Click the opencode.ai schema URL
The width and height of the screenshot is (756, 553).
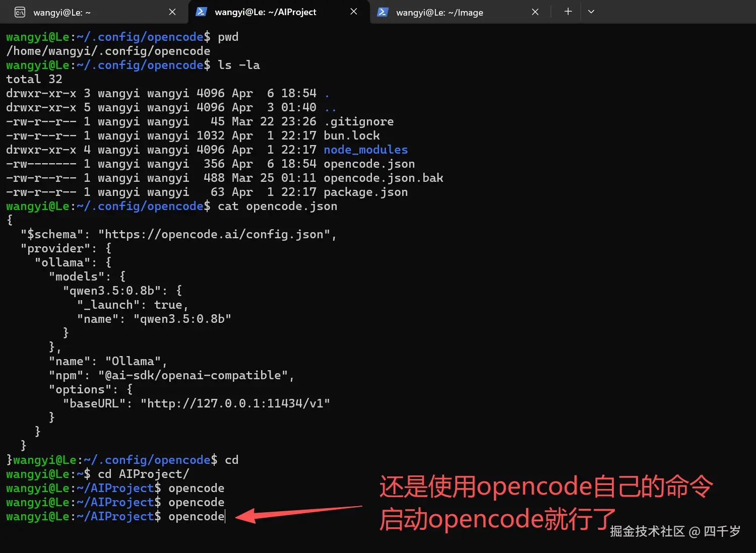tap(217, 234)
